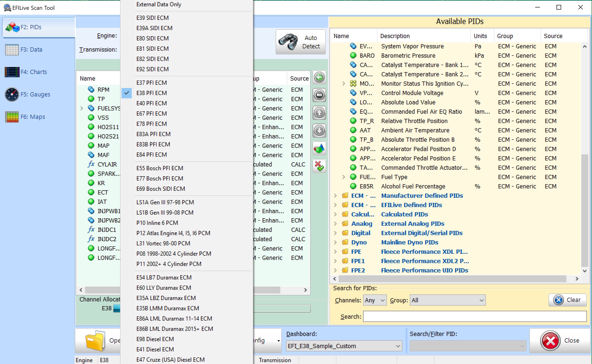Image resolution: width=592 pixels, height=364 pixels.
Task: Expand External Digital/Serial PIDs folder
Action: pos(335,233)
